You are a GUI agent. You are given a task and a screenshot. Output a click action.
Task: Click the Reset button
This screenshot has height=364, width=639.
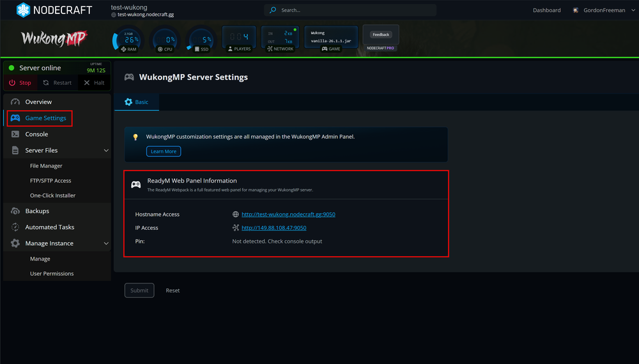[173, 291]
